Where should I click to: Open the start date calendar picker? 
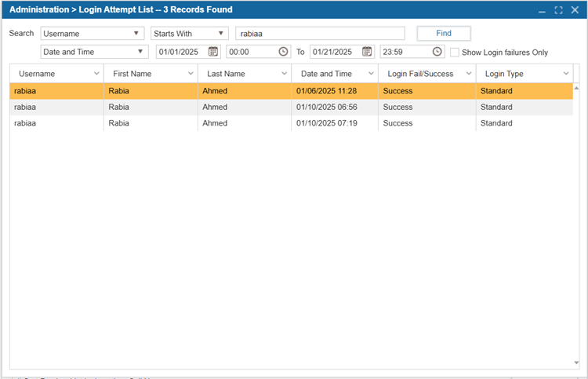[x=213, y=52]
